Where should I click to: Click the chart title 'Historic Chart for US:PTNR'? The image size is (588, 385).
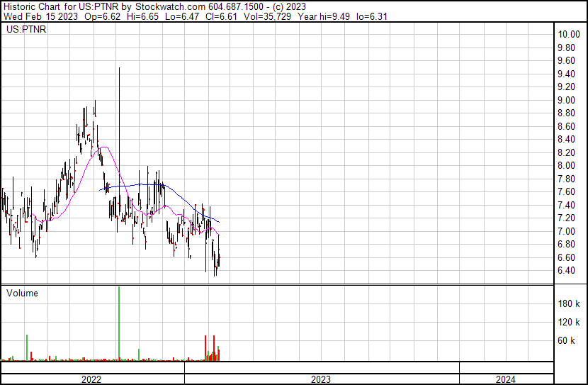coord(60,7)
